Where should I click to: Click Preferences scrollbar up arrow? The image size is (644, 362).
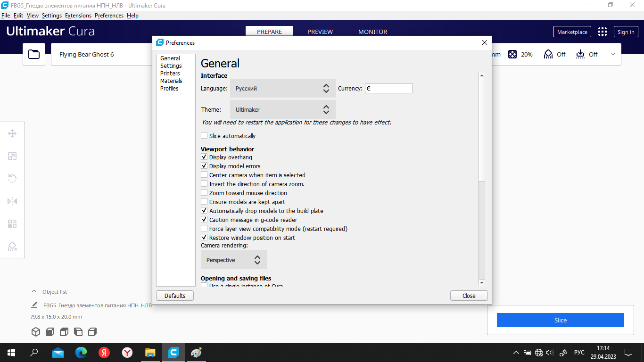(482, 75)
